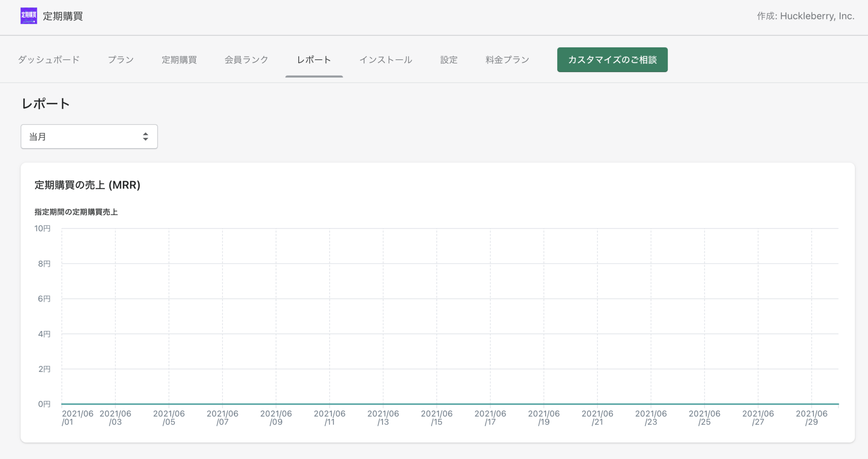868x459 pixels.
Task: Click the up-down arrows on the 当月 selector
Action: point(145,136)
